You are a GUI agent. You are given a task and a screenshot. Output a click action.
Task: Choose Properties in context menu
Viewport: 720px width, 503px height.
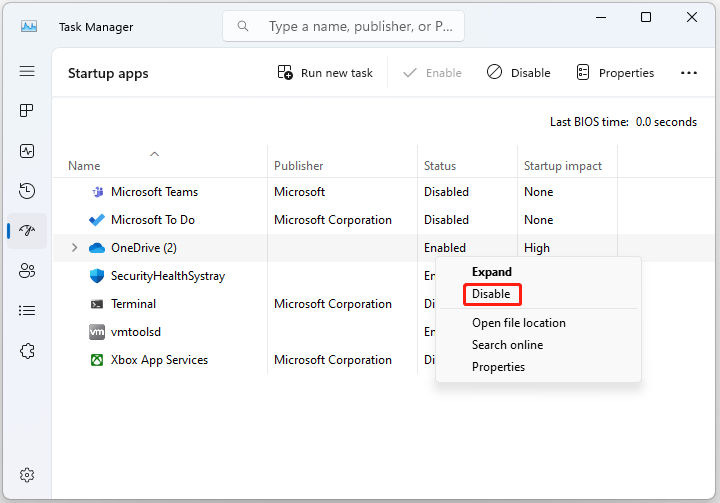click(x=498, y=367)
